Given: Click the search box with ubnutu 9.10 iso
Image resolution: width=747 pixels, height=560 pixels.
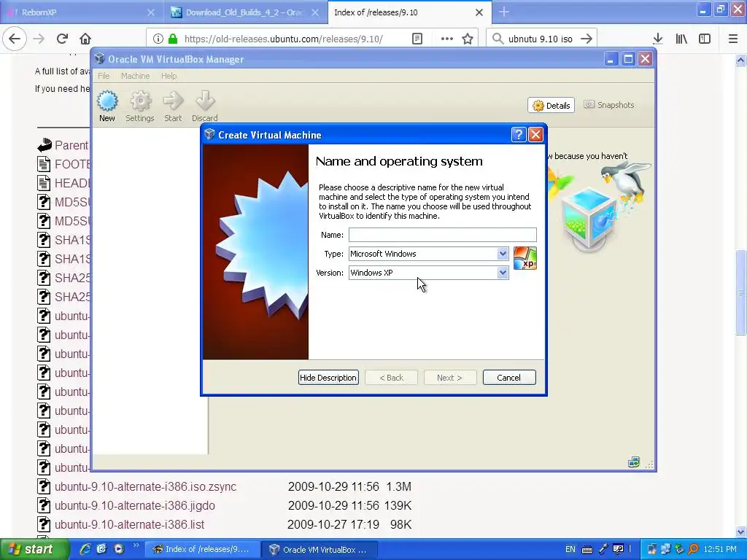Looking at the screenshot, I should (541, 39).
